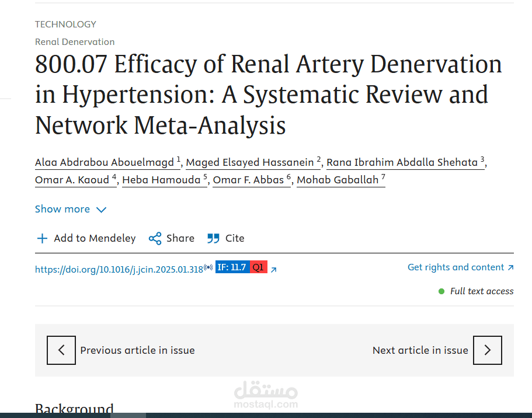Image resolution: width=532 pixels, height=418 pixels.
Task: Click the IF: 11.7 impact factor badge
Action: pos(232,267)
